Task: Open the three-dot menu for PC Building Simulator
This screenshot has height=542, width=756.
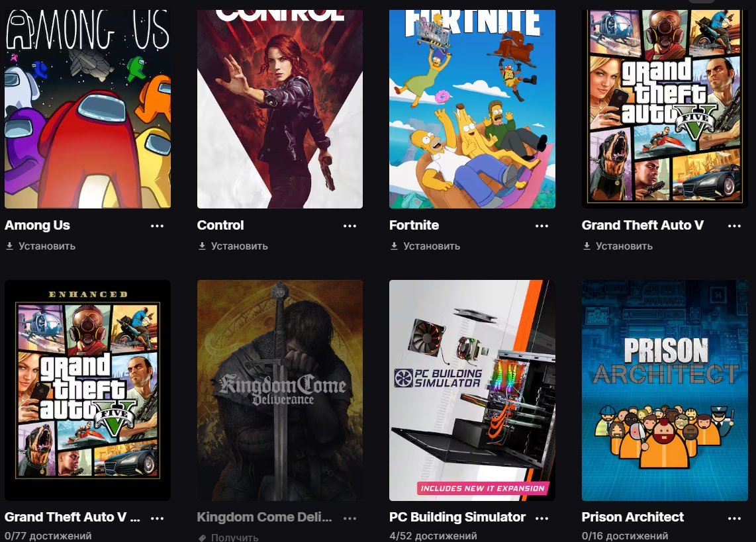Action: click(x=542, y=518)
